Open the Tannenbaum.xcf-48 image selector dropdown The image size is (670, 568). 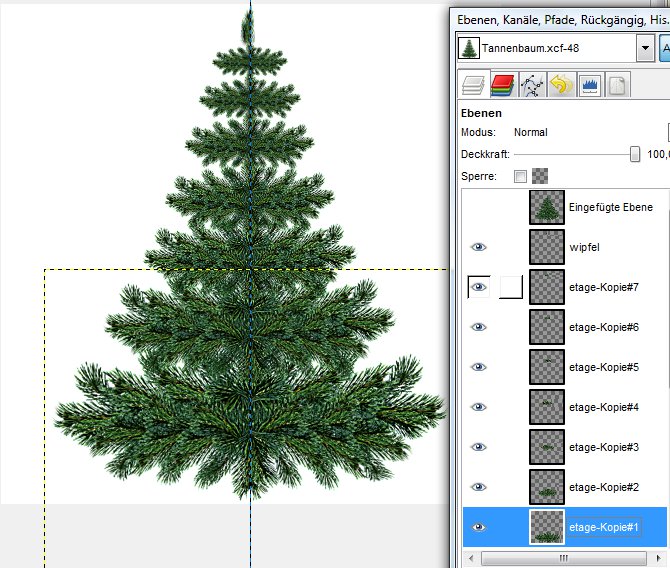click(x=645, y=47)
